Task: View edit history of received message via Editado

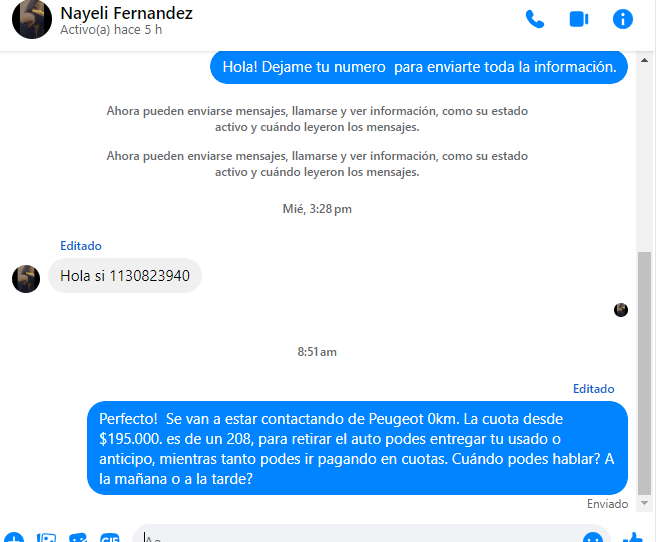Action: [x=81, y=246]
